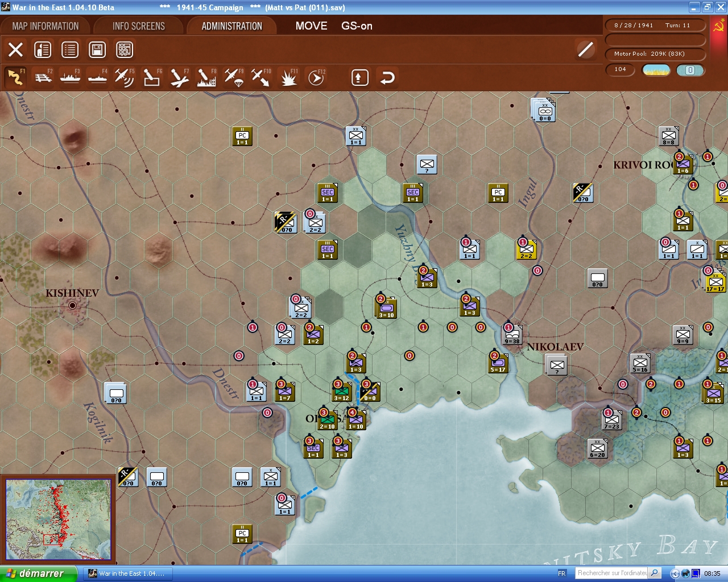728x582 pixels.
Task: Select the 0=0 unit stack at top
Action: (544, 110)
